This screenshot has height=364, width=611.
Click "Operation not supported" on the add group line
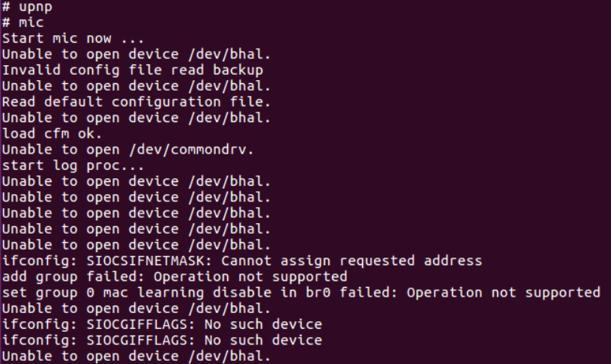249,276
